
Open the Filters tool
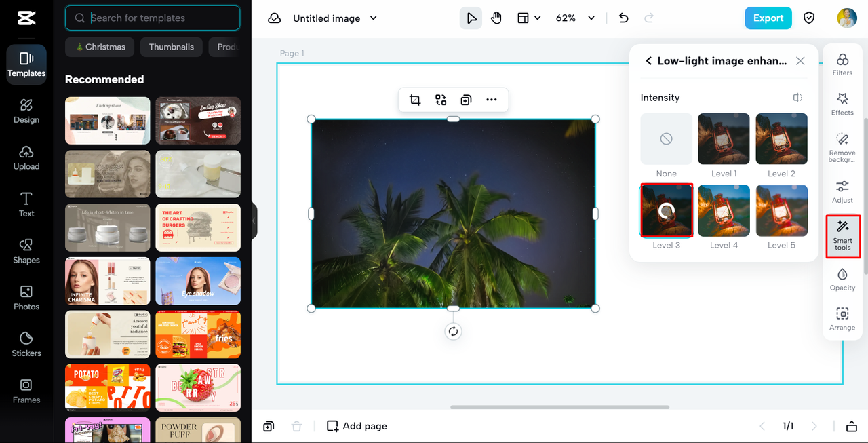[x=842, y=64]
